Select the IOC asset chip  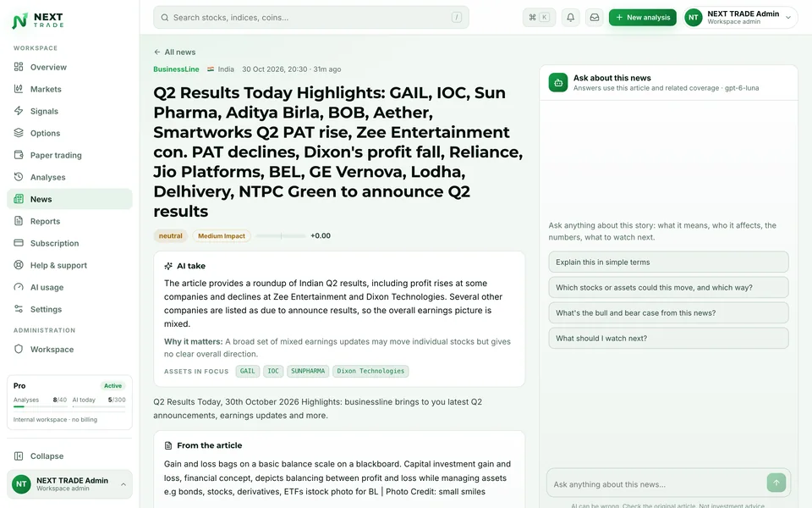[x=273, y=371]
